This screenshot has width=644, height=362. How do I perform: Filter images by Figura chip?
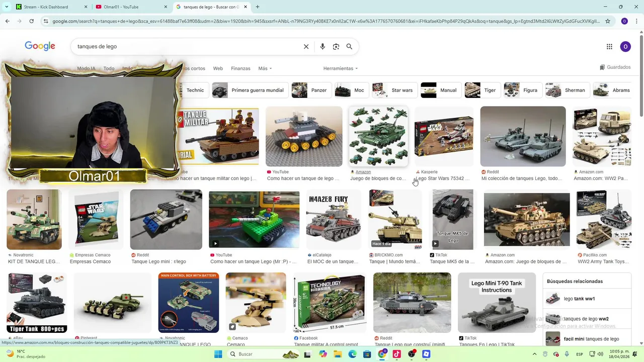click(523, 90)
